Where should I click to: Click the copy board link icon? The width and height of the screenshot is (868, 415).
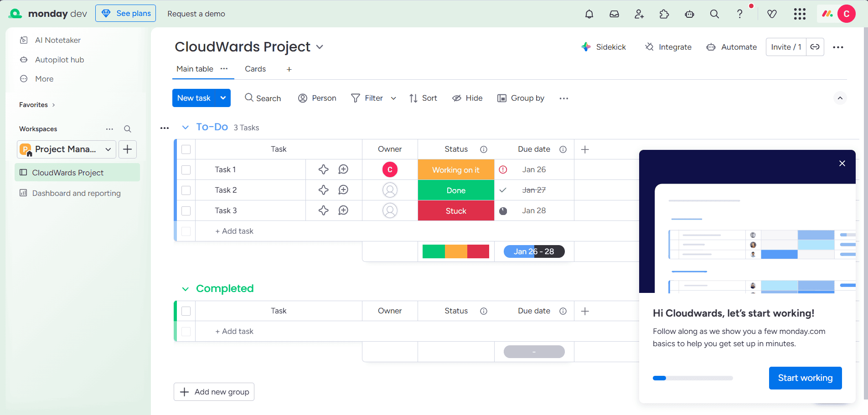click(815, 47)
